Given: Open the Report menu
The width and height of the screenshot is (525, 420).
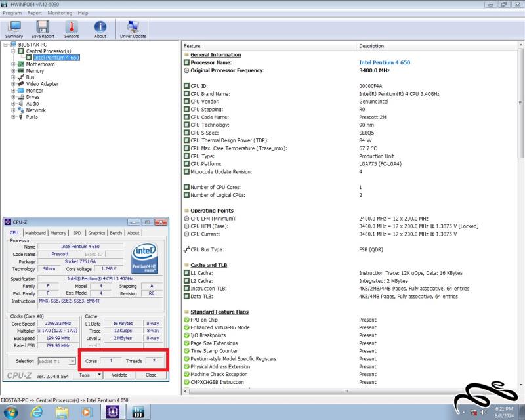Looking at the screenshot, I should [x=35, y=13].
